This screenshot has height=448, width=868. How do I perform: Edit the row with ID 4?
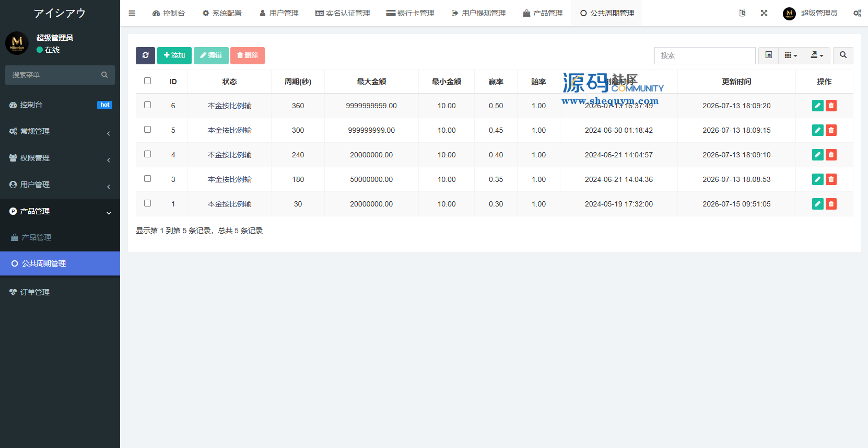(818, 155)
